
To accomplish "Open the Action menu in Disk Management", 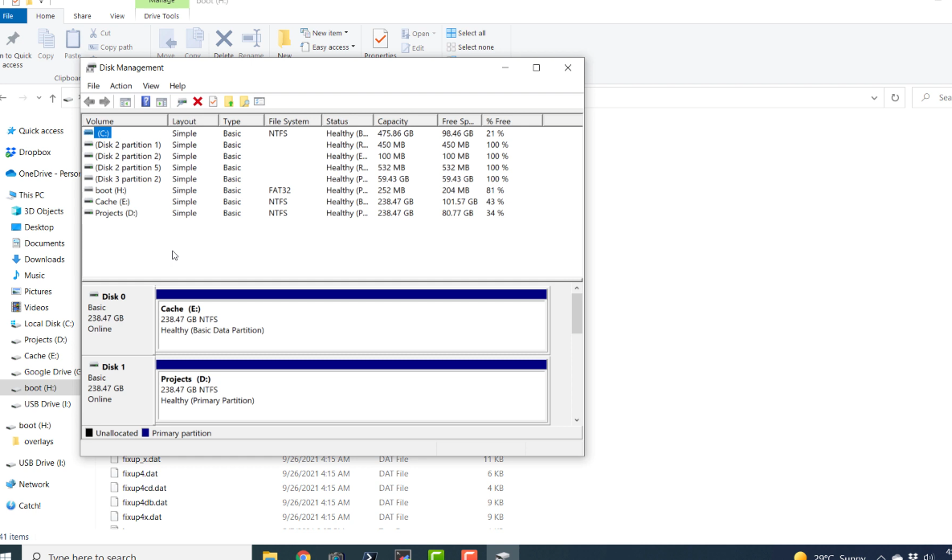I will (121, 86).
